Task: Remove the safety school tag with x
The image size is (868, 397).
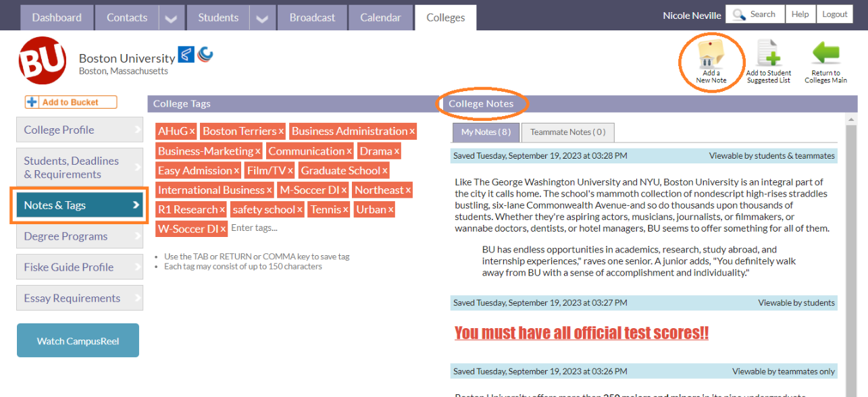Action: pyautogui.click(x=300, y=210)
